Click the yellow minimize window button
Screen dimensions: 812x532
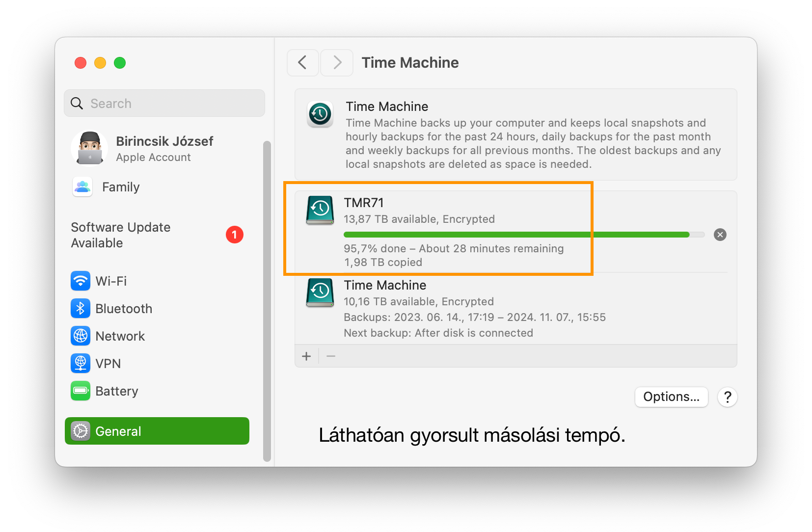pyautogui.click(x=100, y=63)
